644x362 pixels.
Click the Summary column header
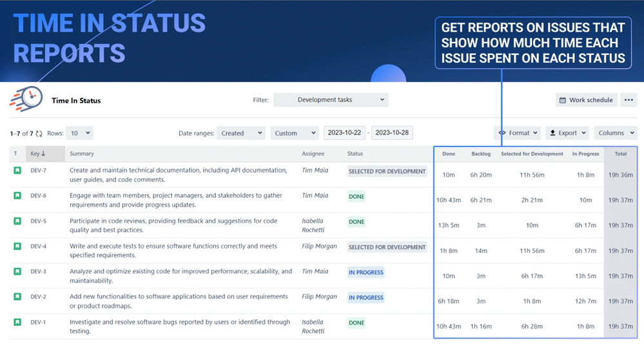(x=82, y=154)
